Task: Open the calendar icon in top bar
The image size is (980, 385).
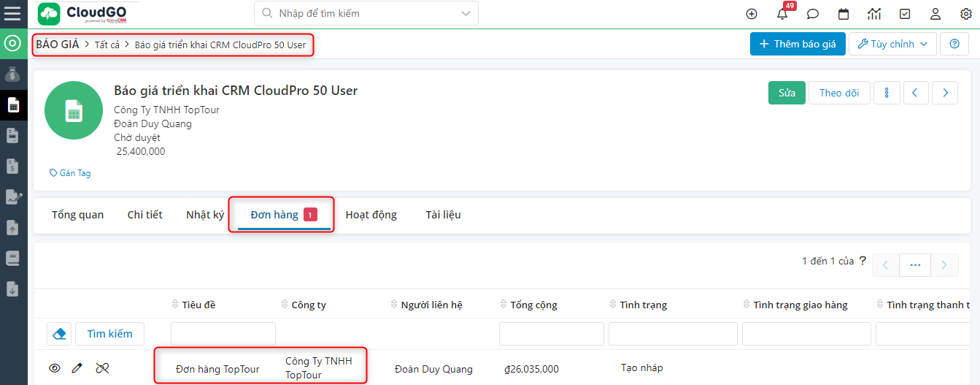Action: [844, 14]
